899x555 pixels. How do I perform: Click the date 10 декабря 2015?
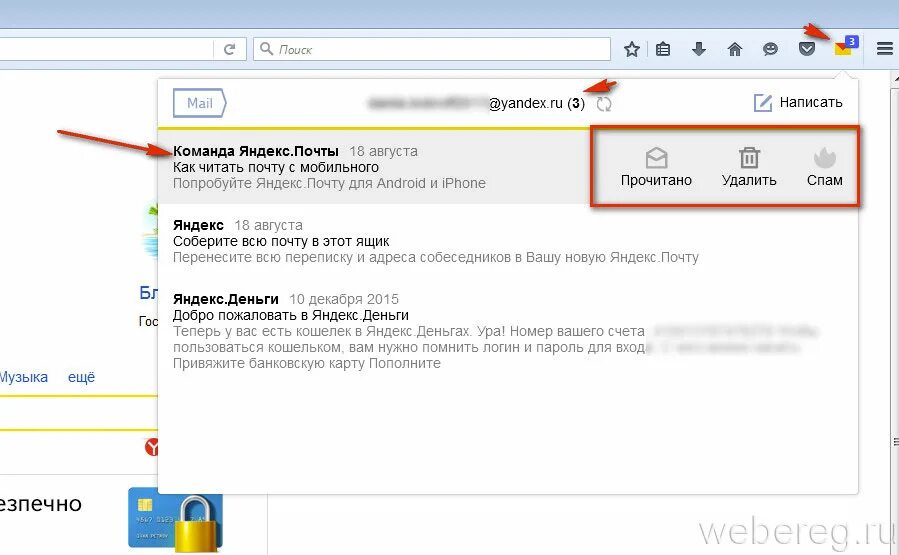coord(344,299)
